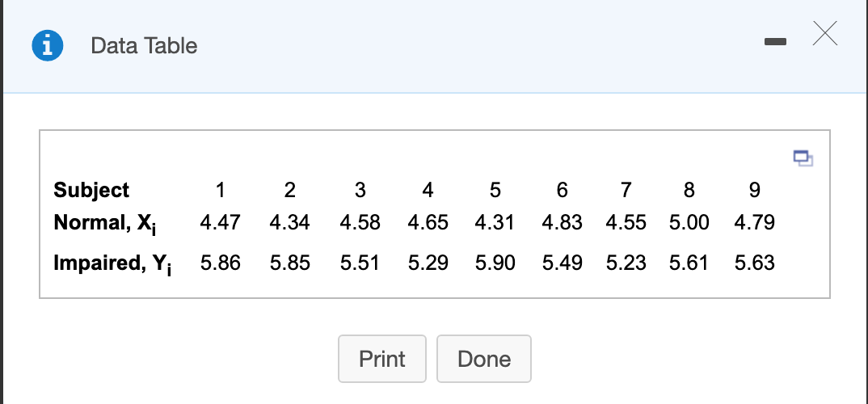Open the data table in a popup window icon

pyautogui.click(x=803, y=158)
